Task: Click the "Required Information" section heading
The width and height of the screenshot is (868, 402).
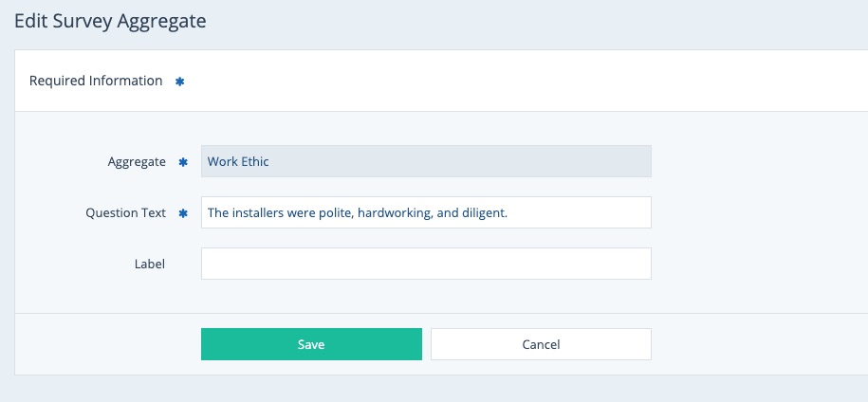Action: pos(96,81)
